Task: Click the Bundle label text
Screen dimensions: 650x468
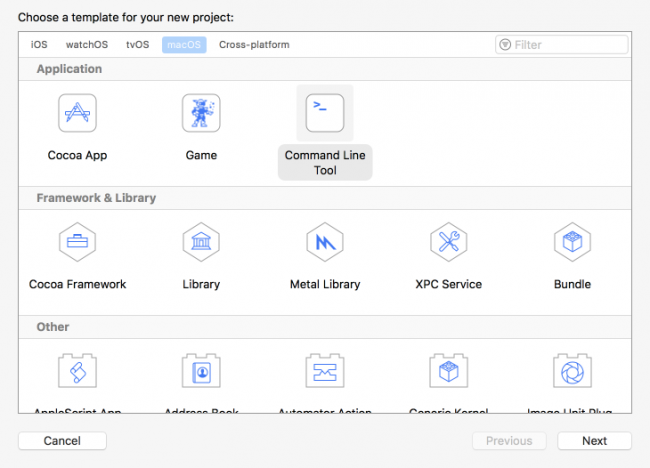Action: pyautogui.click(x=572, y=284)
